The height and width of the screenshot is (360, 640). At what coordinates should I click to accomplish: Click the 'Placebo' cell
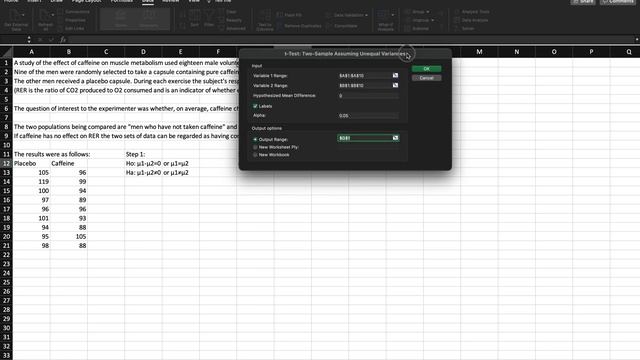[x=31, y=163]
